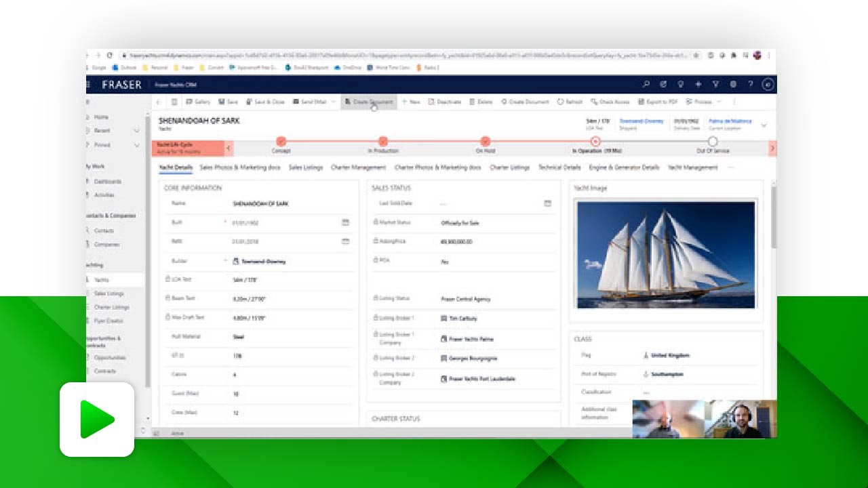868x488 pixels.
Task: Select the sailing yacht image thumbnail
Action: (666, 255)
